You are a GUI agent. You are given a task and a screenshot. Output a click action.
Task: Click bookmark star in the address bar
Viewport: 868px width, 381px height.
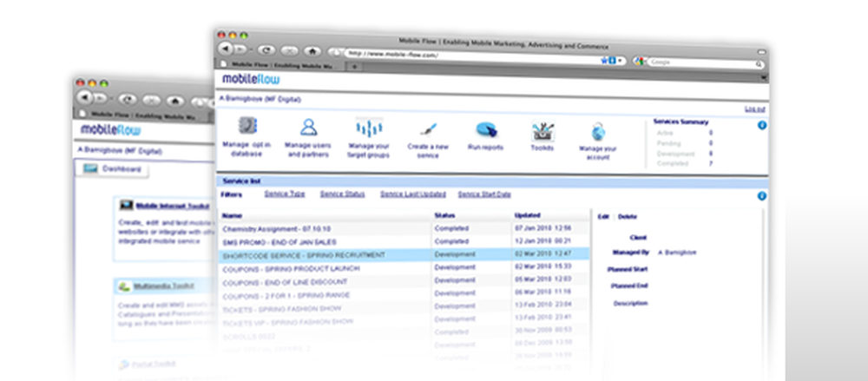[604, 61]
